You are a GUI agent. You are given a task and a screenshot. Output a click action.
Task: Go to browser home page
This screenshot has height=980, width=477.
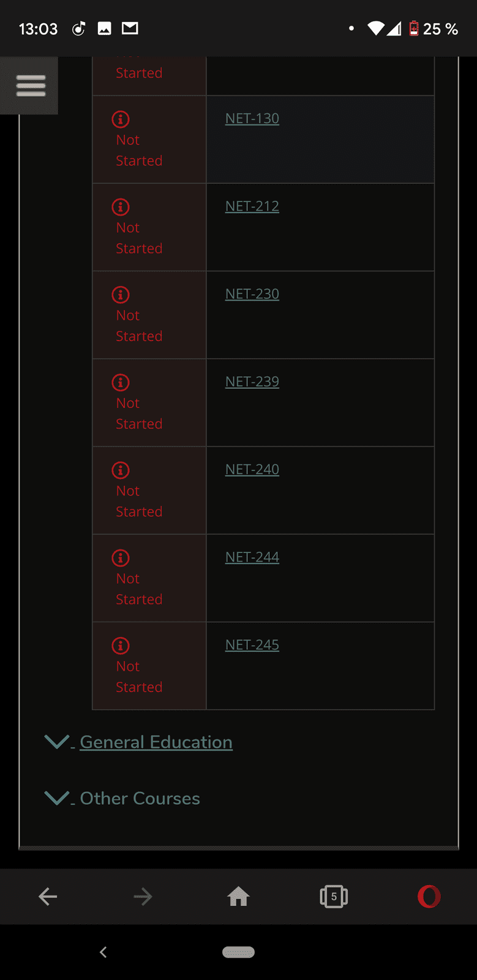pyautogui.click(x=238, y=897)
